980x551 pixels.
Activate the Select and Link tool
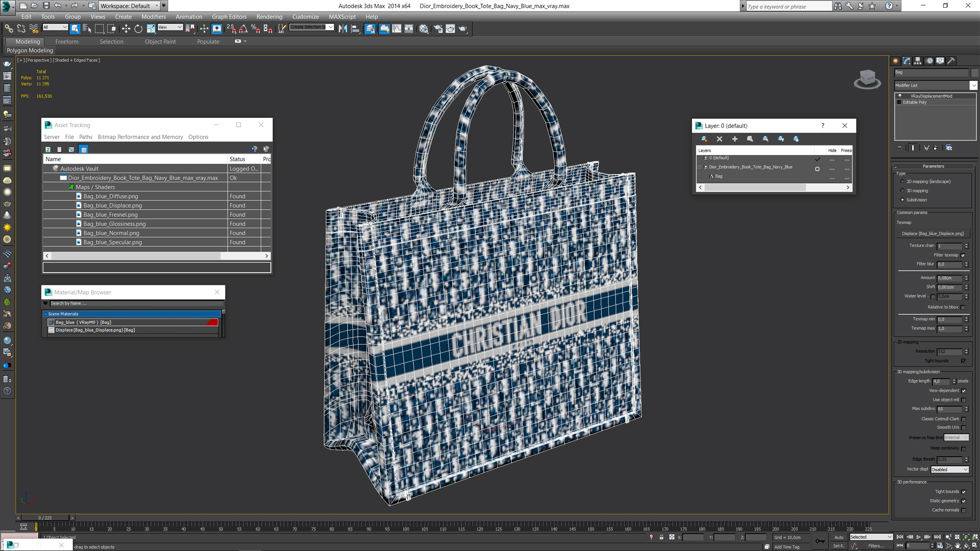(9, 29)
